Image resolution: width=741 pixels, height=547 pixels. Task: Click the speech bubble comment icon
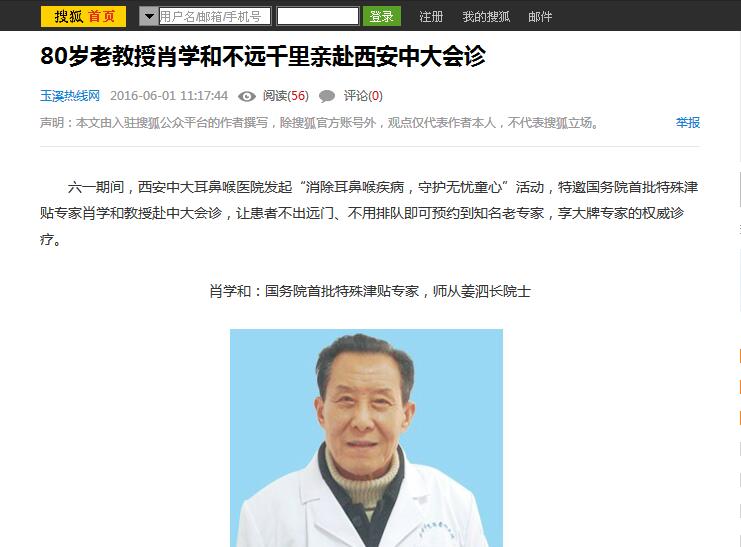click(327, 96)
